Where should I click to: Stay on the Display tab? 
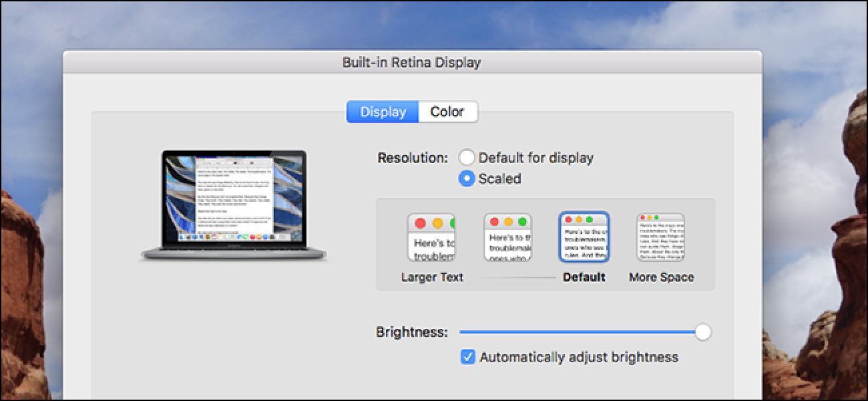pos(382,112)
